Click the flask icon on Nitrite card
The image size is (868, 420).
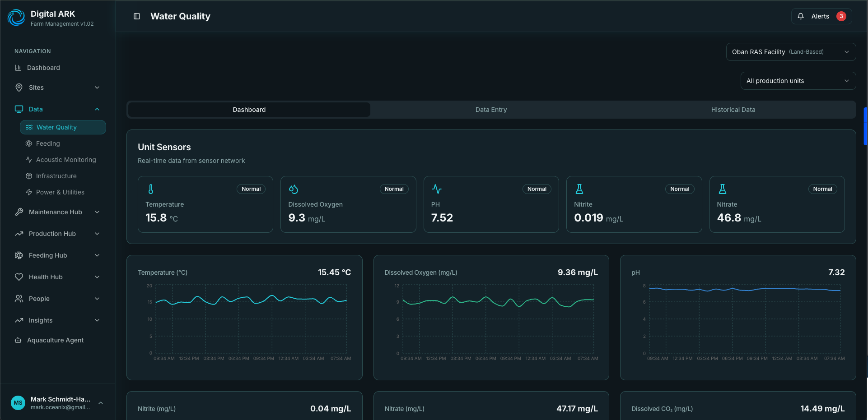pos(579,189)
